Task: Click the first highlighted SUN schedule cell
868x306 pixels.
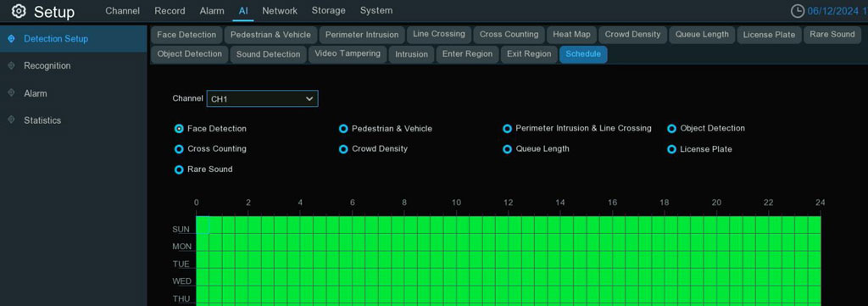Action: [x=203, y=225]
